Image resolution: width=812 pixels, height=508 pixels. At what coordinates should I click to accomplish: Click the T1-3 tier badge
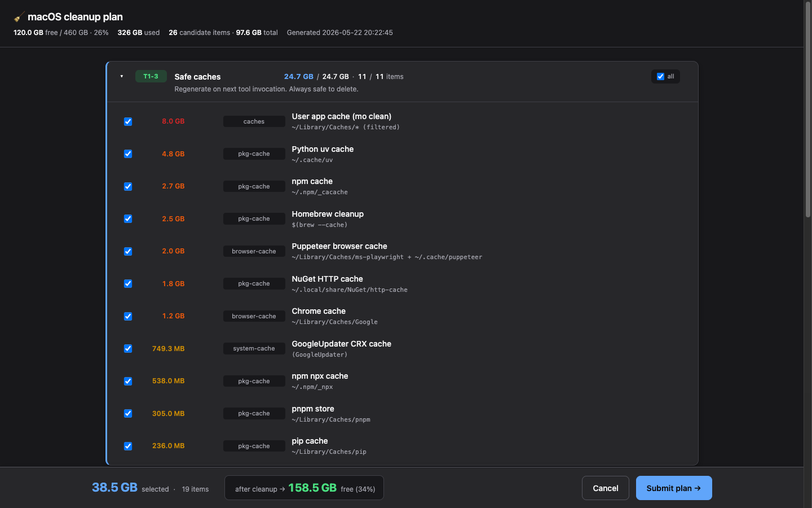pyautogui.click(x=151, y=76)
